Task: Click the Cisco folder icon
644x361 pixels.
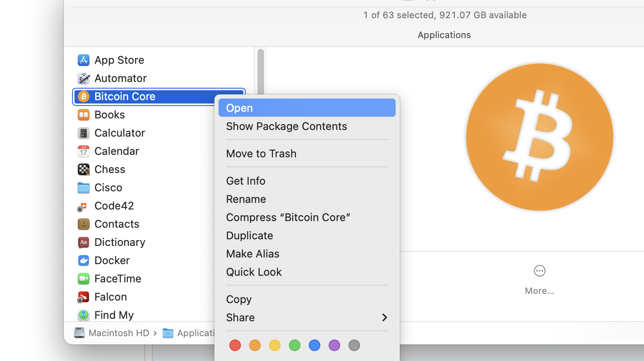Action: [x=84, y=188]
